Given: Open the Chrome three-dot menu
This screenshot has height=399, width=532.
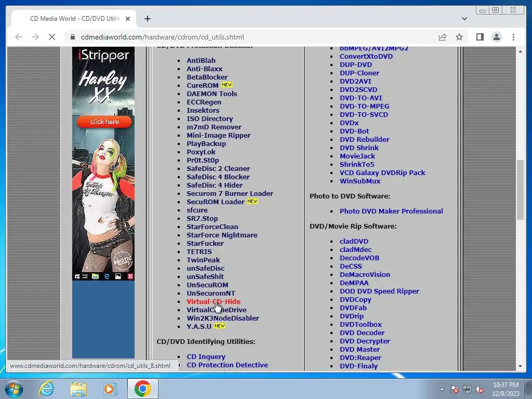Looking at the screenshot, I should (513, 37).
